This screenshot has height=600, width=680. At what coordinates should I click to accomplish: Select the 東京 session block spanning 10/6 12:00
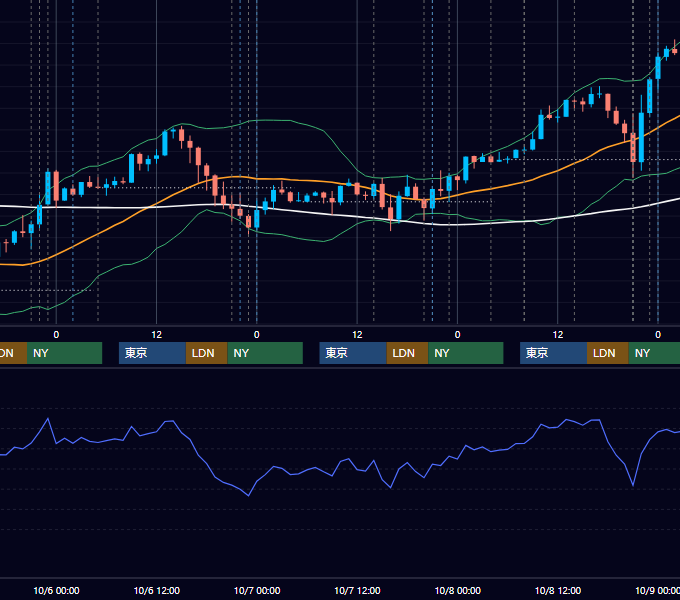click(152, 353)
